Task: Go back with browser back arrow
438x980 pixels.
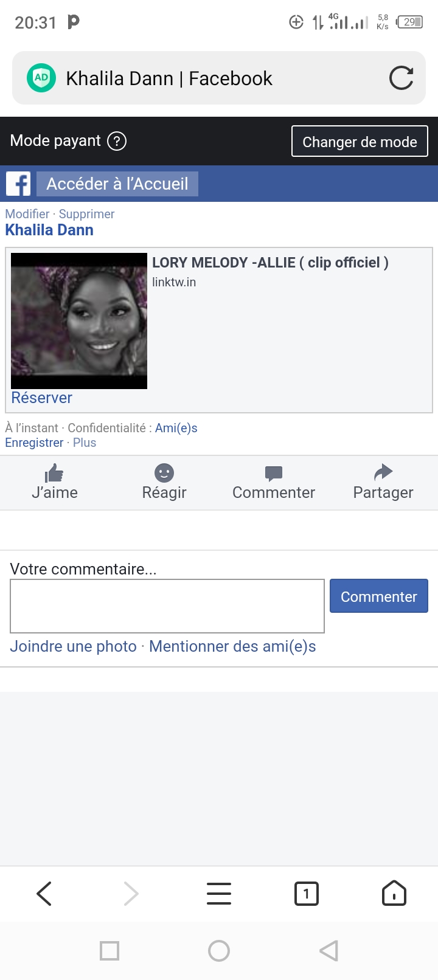Action: (44, 894)
